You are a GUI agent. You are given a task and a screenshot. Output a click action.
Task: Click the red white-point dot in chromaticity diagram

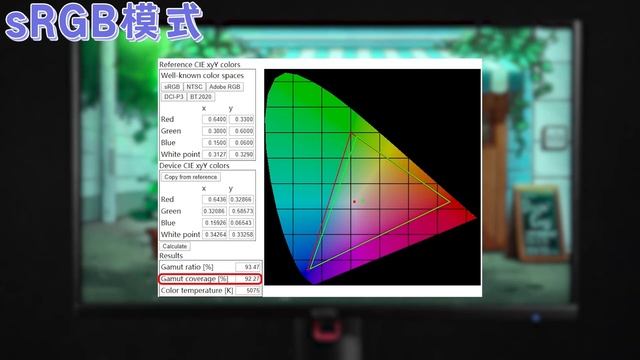(x=354, y=202)
